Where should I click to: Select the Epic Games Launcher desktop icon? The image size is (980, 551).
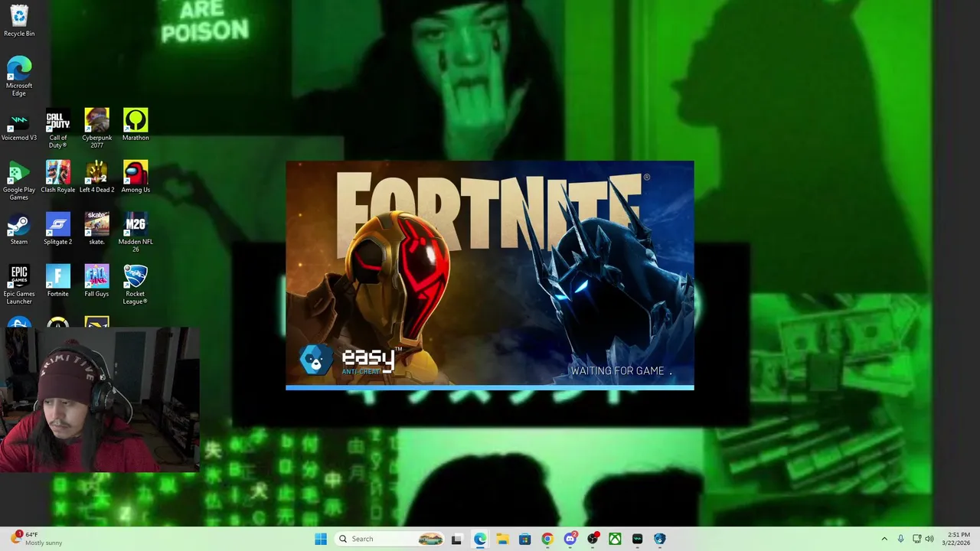click(x=19, y=285)
